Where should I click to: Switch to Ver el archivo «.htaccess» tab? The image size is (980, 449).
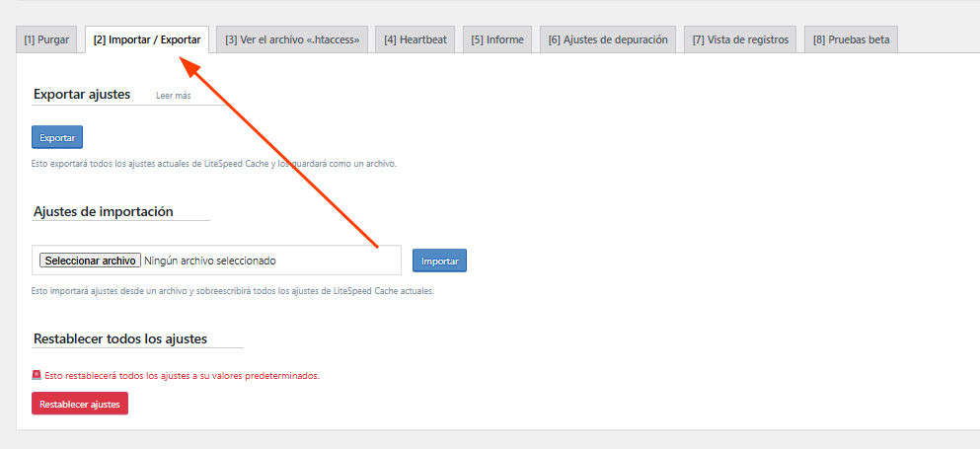(292, 39)
